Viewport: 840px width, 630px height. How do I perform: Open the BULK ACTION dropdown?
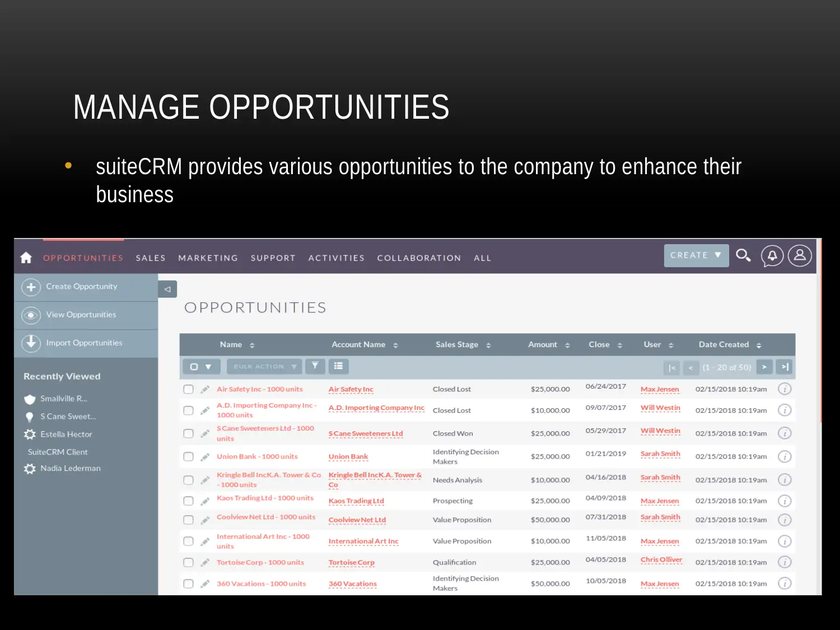(264, 367)
